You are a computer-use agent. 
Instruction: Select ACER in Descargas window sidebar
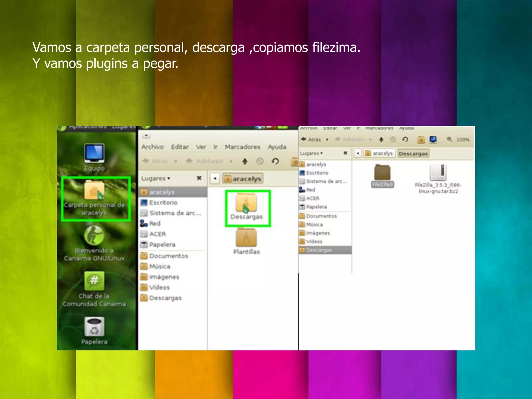(x=325, y=198)
